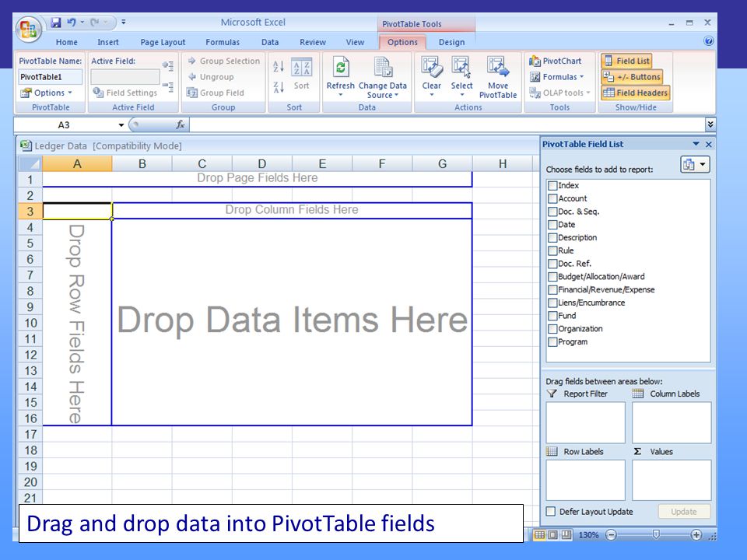Select column H header
The image size is (747, 560).
(x=502, y=164)
